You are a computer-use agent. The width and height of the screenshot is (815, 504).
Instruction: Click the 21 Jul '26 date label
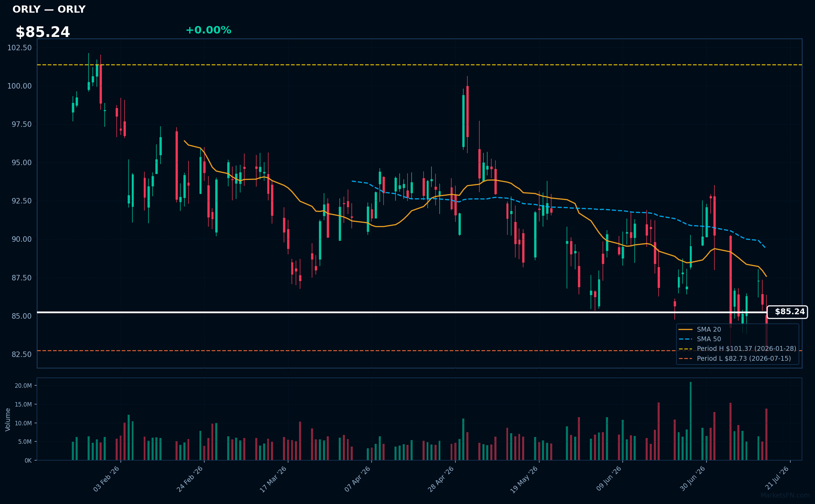[777, 478]
